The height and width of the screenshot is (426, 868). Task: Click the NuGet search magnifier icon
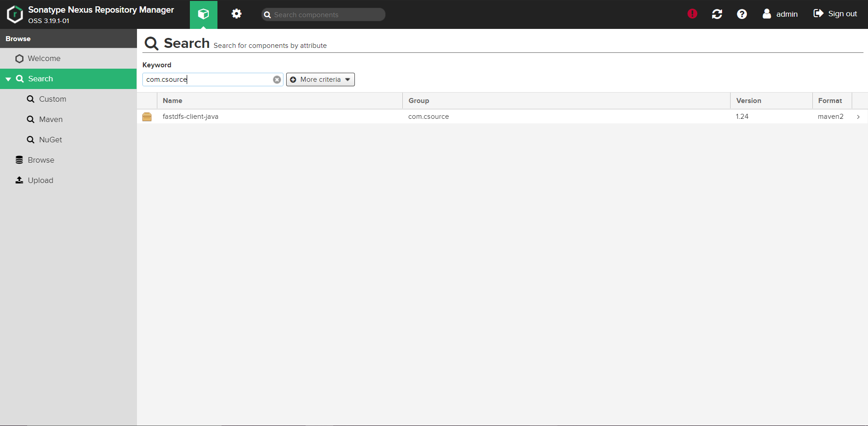(31, 140)
